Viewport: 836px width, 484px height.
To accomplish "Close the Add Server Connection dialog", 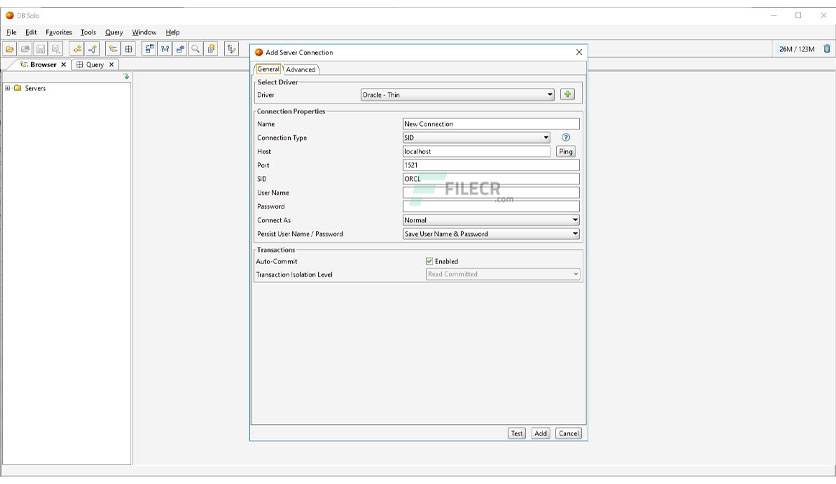I will click(579, 52).
